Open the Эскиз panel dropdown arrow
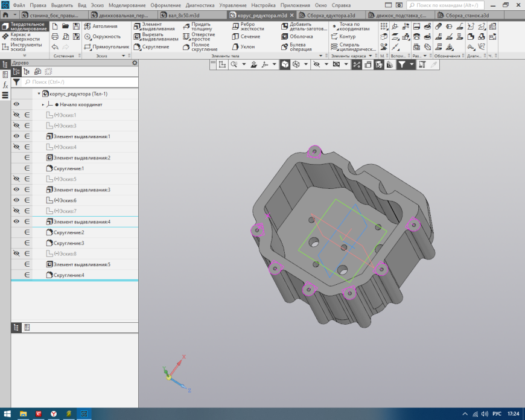525x420 pixels. coord(124,56)
